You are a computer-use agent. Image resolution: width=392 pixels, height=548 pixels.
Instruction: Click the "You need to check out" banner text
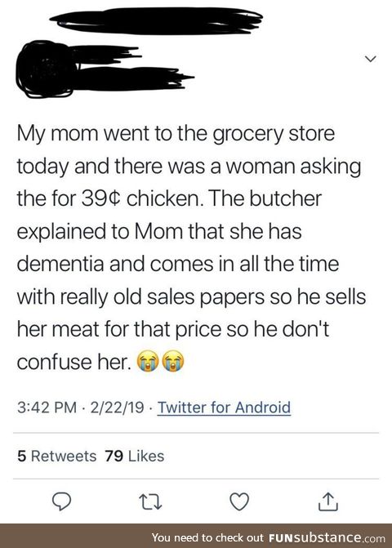(208, 537)
